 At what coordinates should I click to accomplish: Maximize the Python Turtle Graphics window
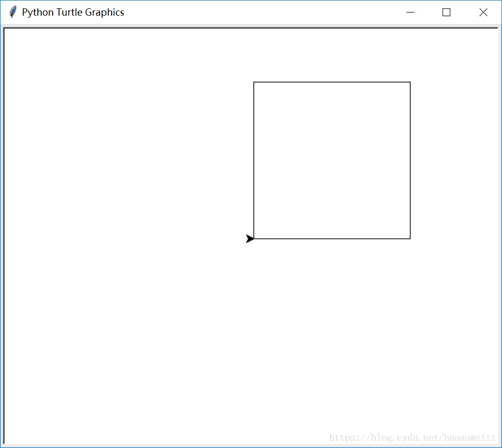click(x=446, y=12)
